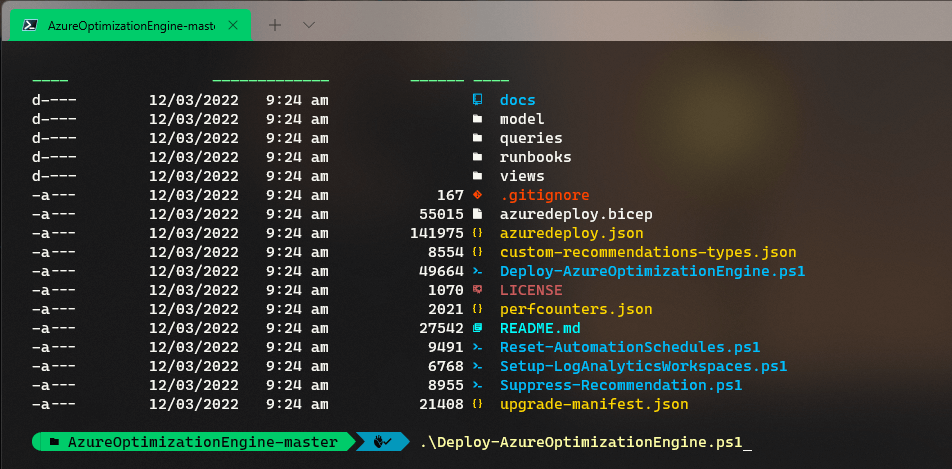Click the 9:24 am time in views row
The width and height of the screenshot is (952, 469).
pyautogui.click(x=298, y=176)
